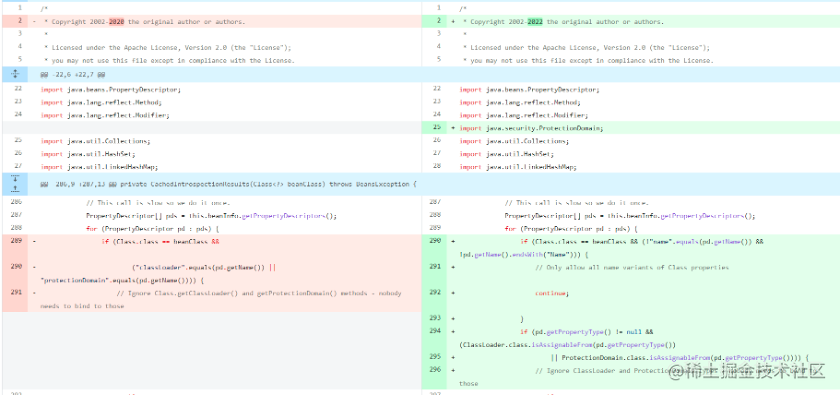This screenshot has height=395, width=840.
Task: Select added closing brace on line 293
Action: (x=522, y=318)
